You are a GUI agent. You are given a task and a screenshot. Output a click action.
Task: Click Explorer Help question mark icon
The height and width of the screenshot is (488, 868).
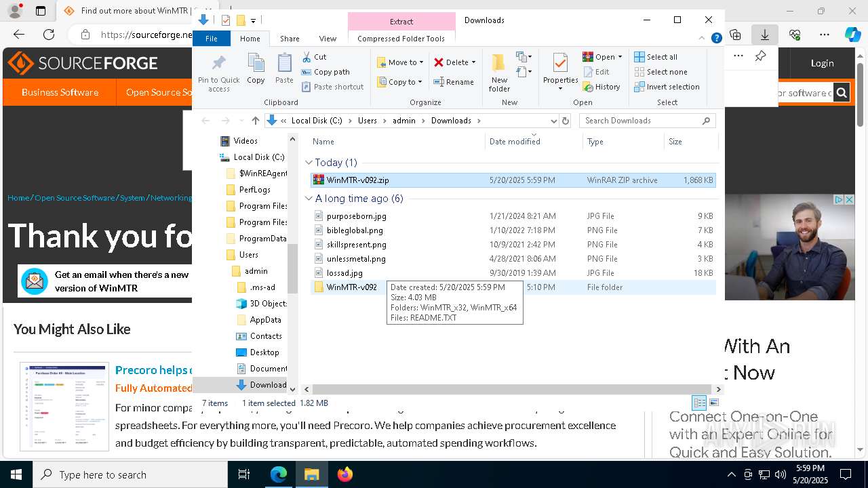tap(716, 39)
